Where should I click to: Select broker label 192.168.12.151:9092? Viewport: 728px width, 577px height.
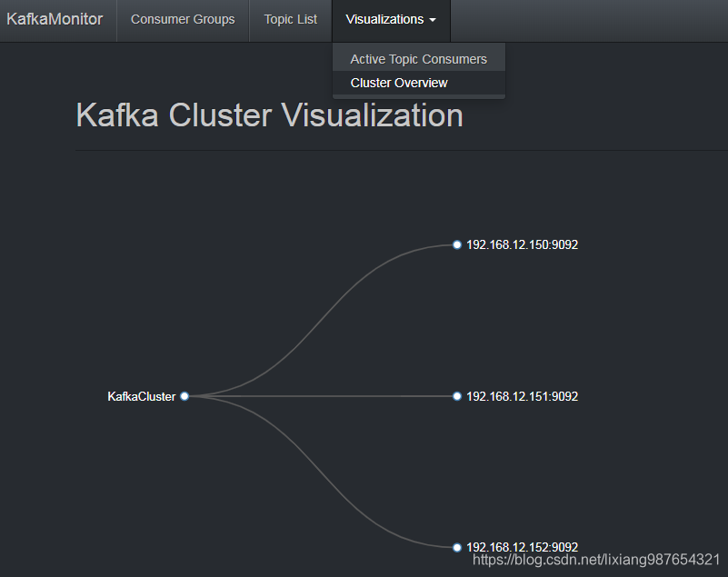[523, 396]
